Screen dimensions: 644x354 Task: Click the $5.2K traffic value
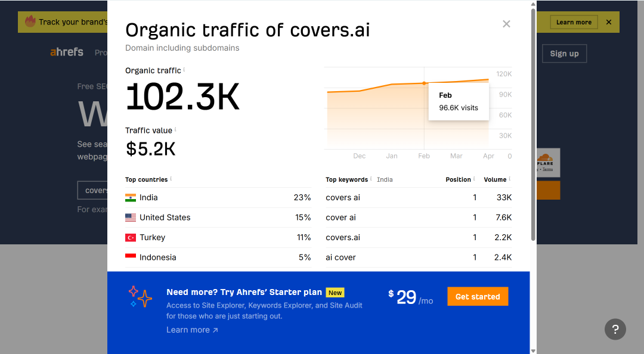coord(151,148)
